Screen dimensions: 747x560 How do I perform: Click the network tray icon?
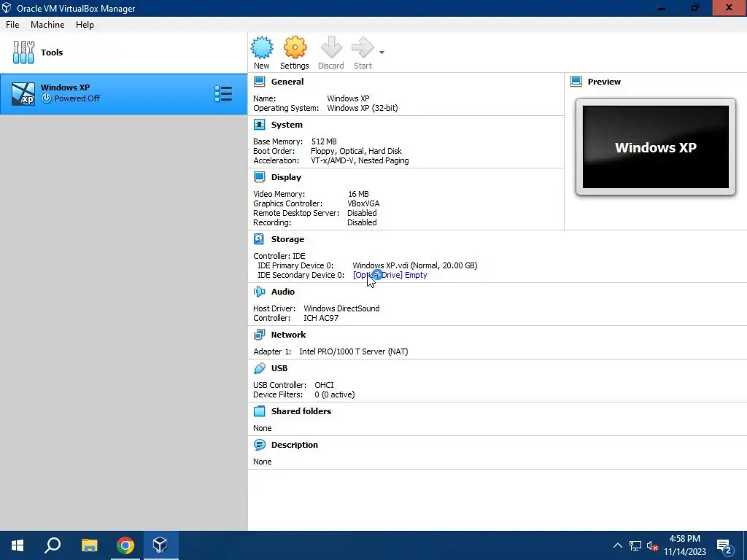pyautogui.click(x=635, y=545)
